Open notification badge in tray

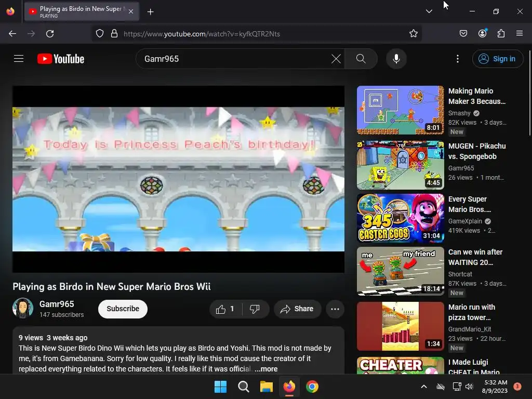click(517, 386)
